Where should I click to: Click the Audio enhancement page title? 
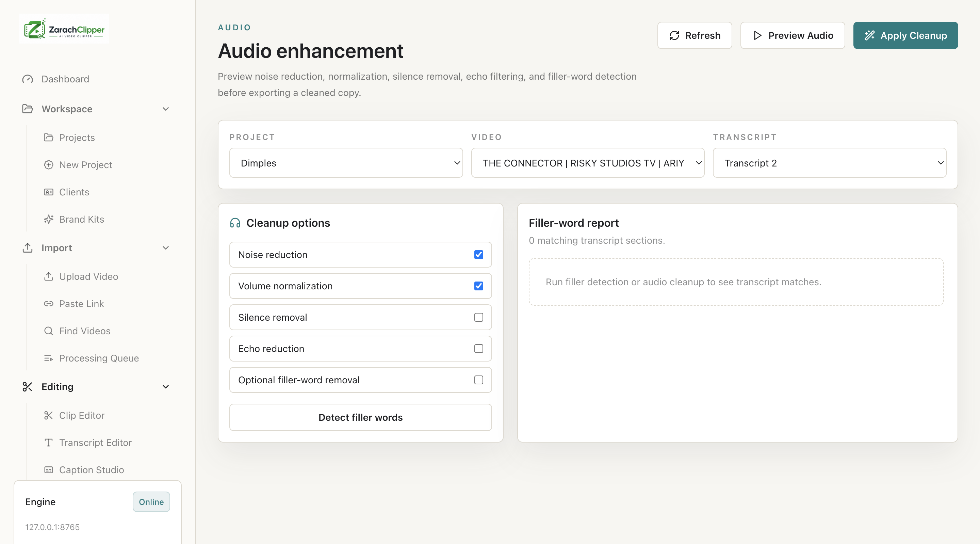[310, 51]
